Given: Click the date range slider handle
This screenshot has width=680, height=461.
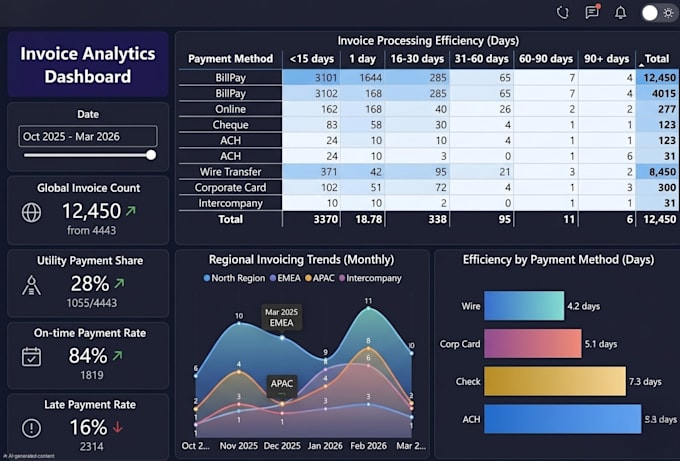Looking at the screenshot, I should tap(151, 155).
